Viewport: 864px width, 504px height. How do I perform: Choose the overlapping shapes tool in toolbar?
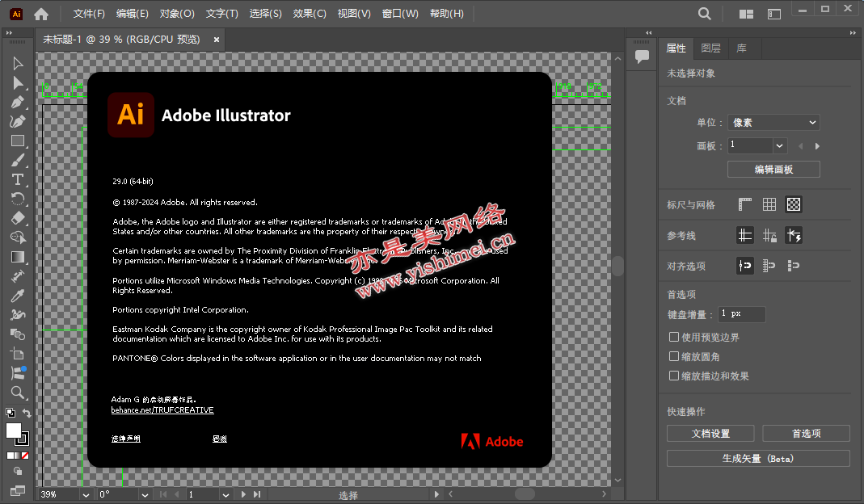pos(18,334)
